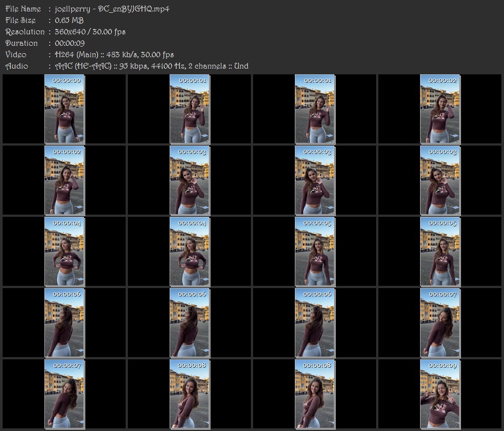504x431 pixels.
Task: Select the first thumbnail stamped 00:00:01
Action: tap(190, 109)
